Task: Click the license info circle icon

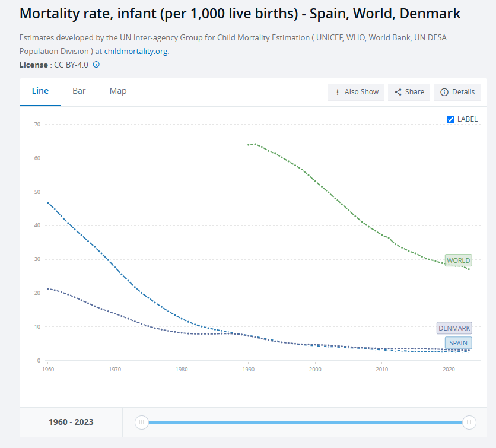Action: [x=97, y=65]
